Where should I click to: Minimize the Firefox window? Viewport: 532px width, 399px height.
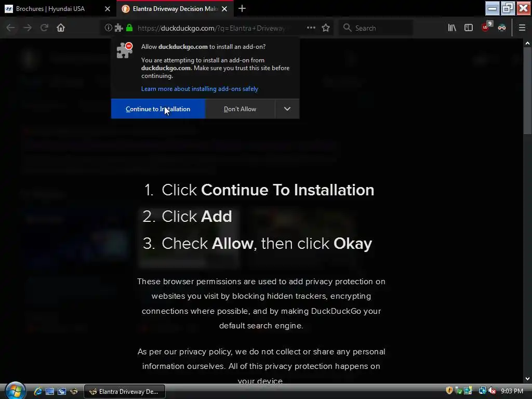pos(492,8)
